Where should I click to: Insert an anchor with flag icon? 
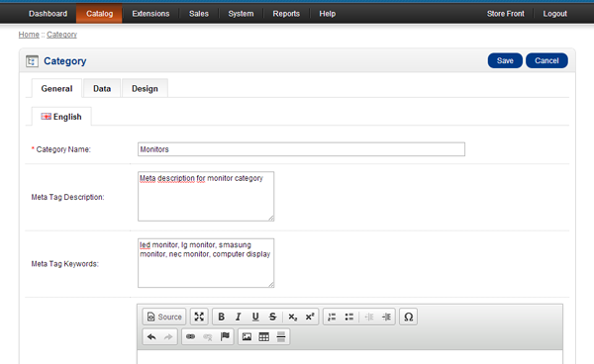pyautogui.click(x=225, y=336)
